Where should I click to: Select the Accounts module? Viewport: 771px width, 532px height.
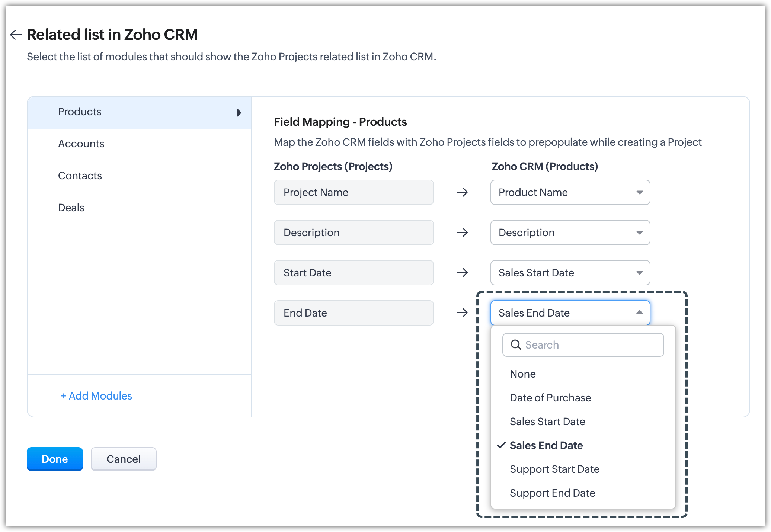click(x=81, y=144)
